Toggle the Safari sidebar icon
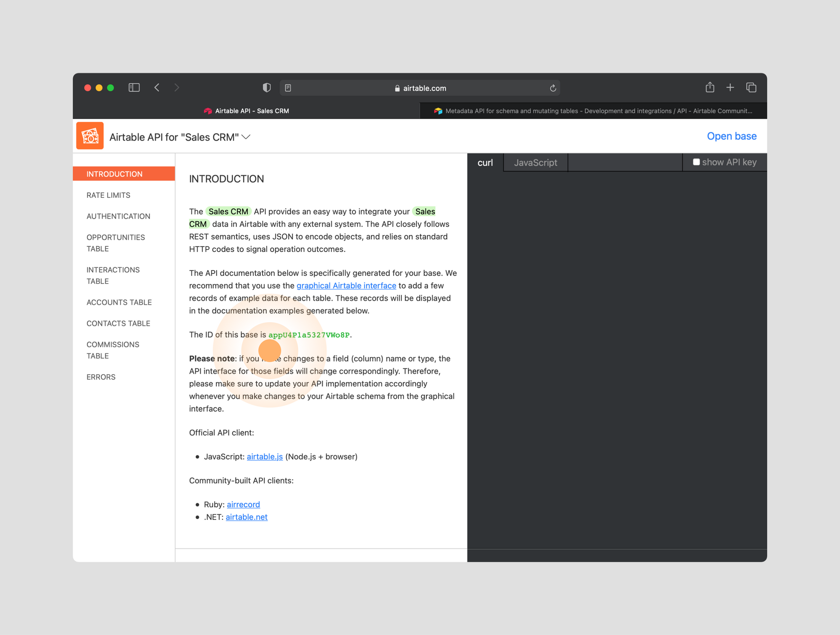 (x=134, y=87)
